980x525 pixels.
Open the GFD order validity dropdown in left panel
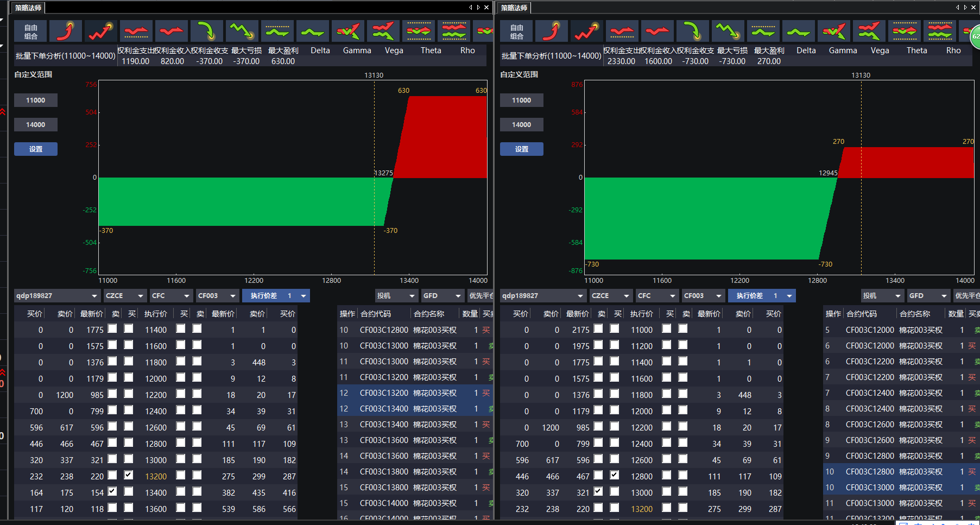[x=442, y=296]
